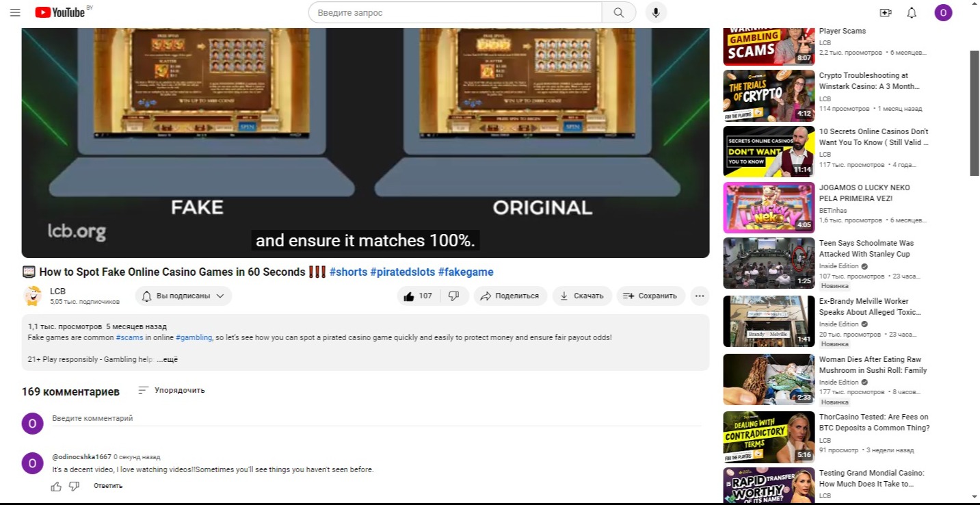Image resolution: width=980 pixels, height=505 pixels.
Task: Open Teen Says Schoolmate Was Attacked title
Action: (866, 248)
